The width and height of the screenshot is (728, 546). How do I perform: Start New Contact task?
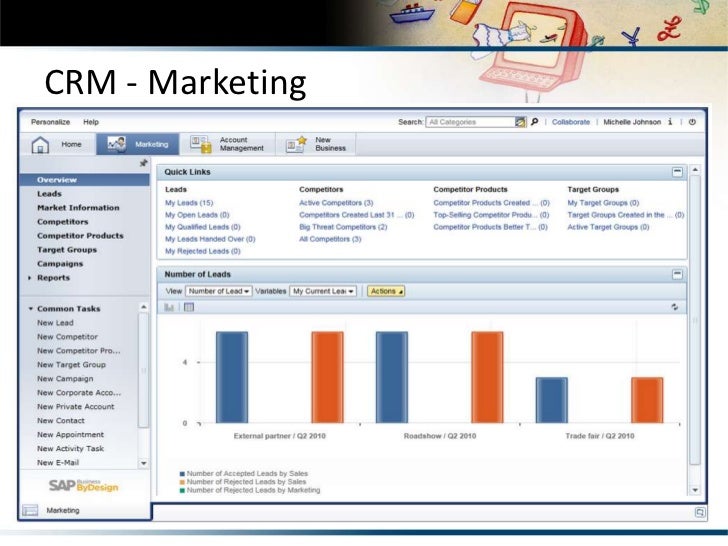(61, 420)
